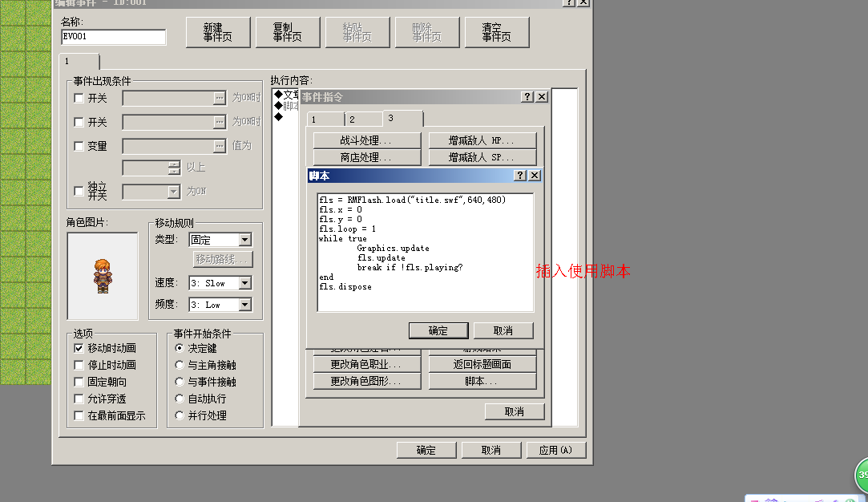Click the 'while true' line in the script
The image size is (868, 502).
click(343, 239)
